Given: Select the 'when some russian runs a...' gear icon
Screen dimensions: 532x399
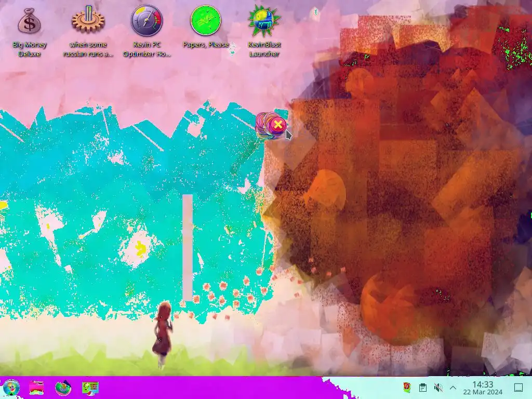Looking at the screenshot, I should pyautogui.click(x=88, y=20).
